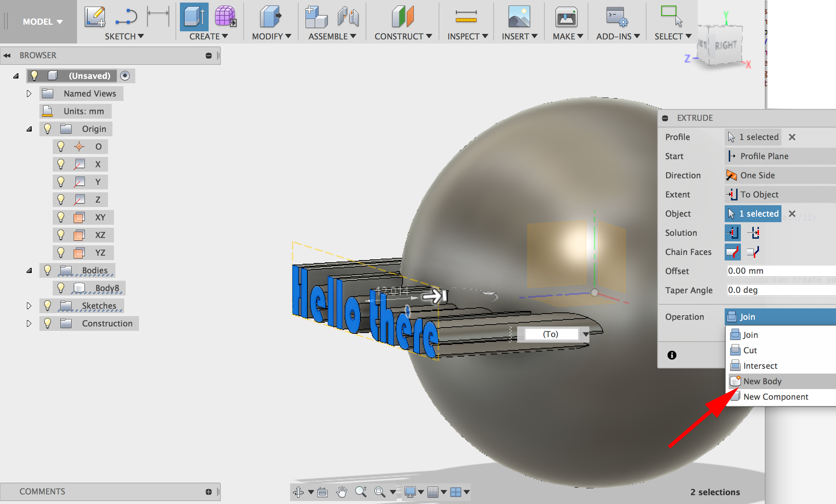Viewport: 836px width, 504px height.
Task: Clear the Object selection with X
Action: click(792, 214)
